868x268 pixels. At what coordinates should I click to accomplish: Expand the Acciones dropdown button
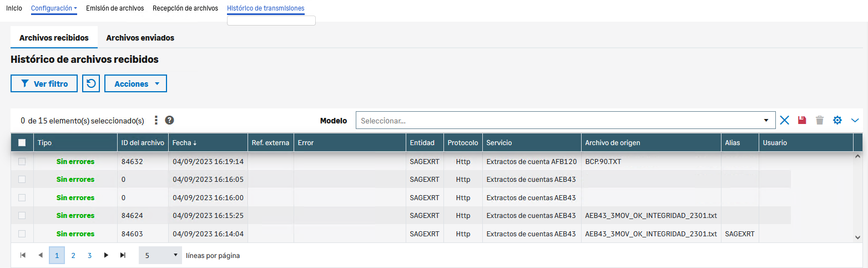[135, 84]
